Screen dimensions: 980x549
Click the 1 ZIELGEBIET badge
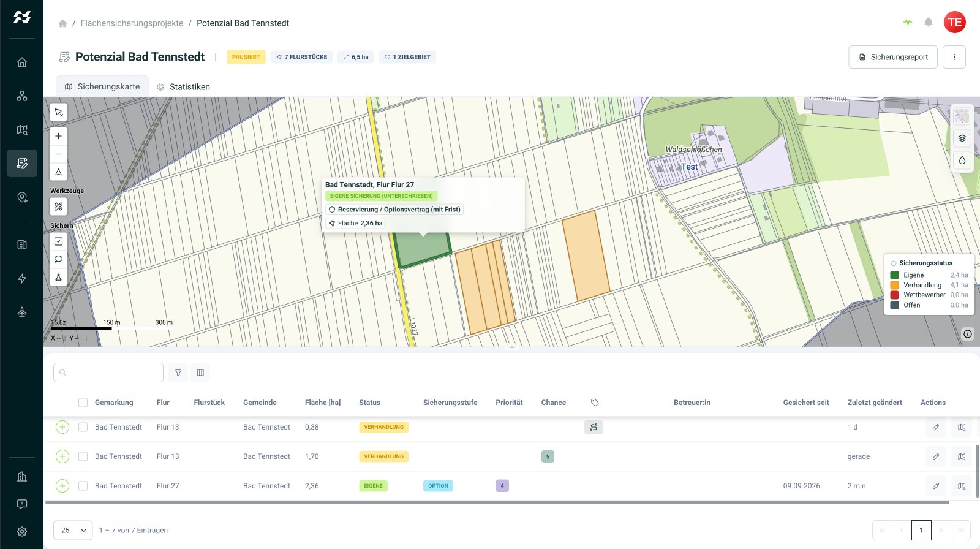tap(407, 57)
